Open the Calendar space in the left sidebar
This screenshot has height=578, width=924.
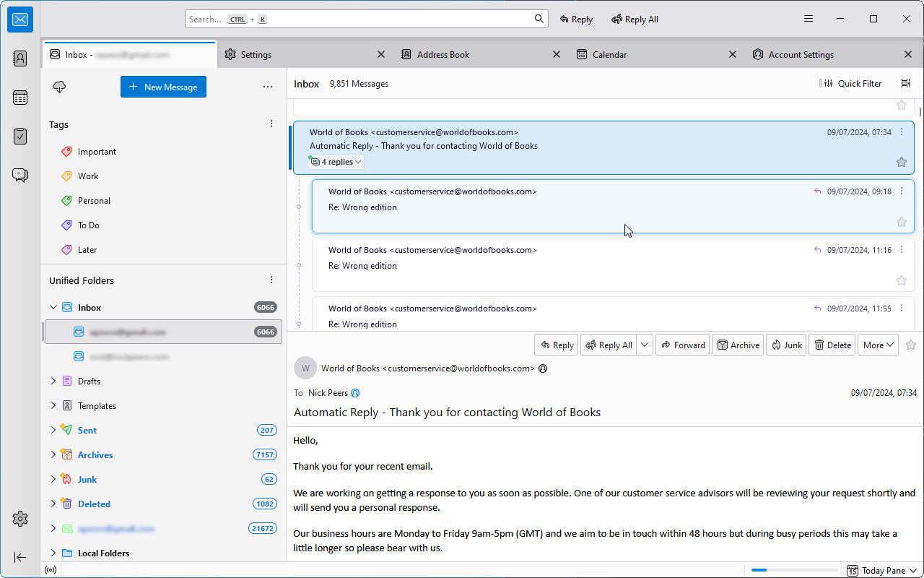pos(19,97)
